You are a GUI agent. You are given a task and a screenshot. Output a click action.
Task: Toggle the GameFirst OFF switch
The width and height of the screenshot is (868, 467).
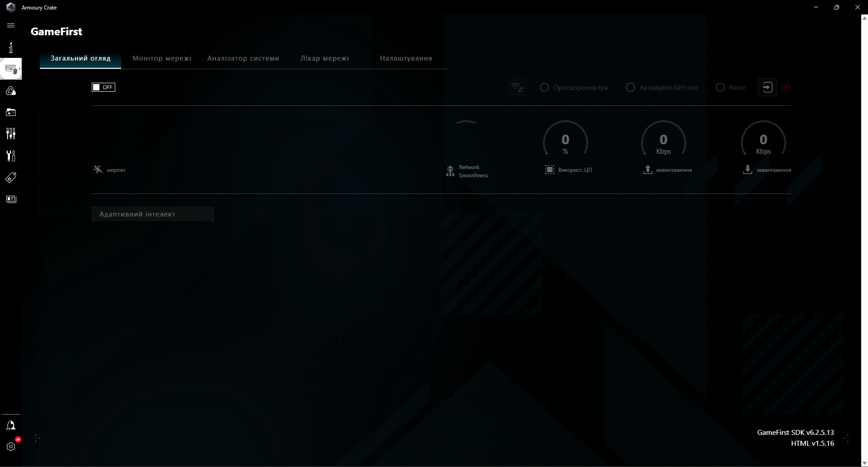(104, 87)
